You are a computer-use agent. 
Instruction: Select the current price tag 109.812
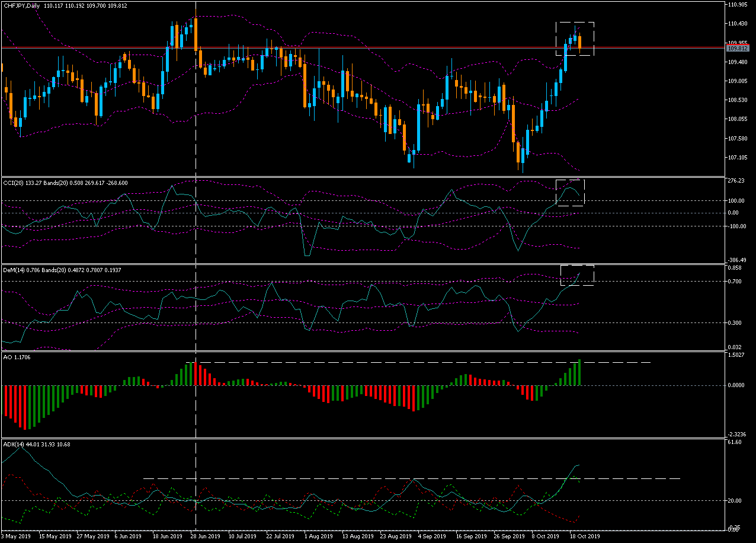pos(735,49)
